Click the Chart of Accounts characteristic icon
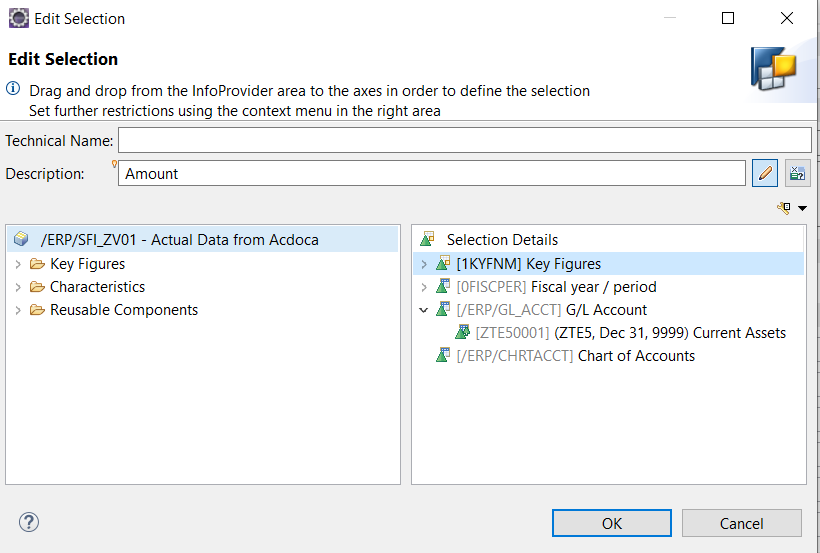This screenshot has height=553, width=820. [x=443, y=355]
